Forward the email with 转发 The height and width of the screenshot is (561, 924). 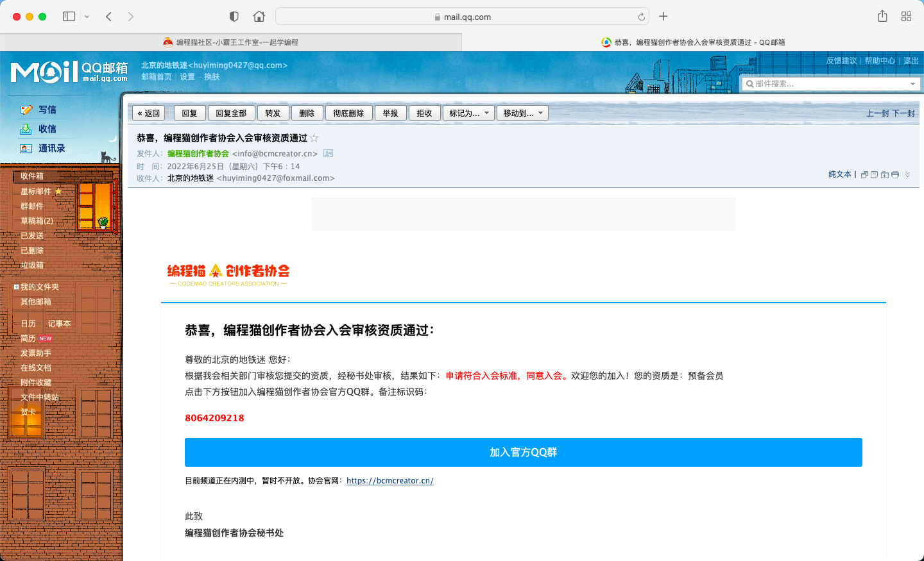(273, 113)
